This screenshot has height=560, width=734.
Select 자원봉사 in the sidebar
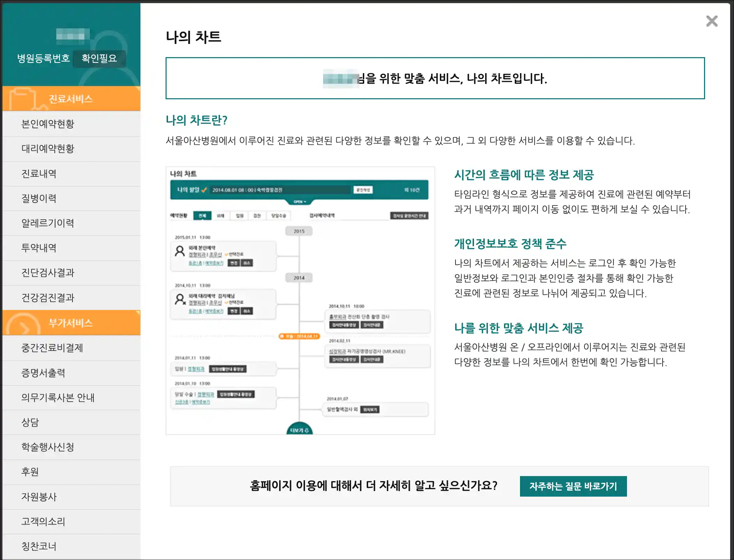point(71,497)
